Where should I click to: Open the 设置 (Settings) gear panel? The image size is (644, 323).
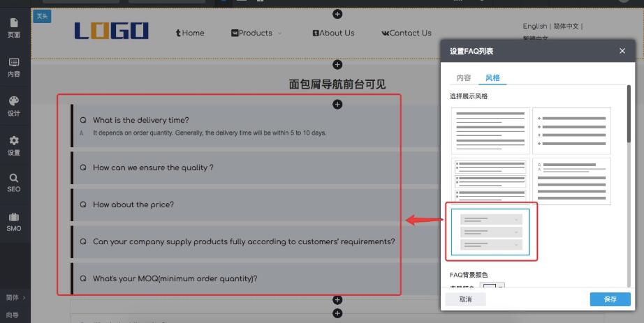[14, 145]
